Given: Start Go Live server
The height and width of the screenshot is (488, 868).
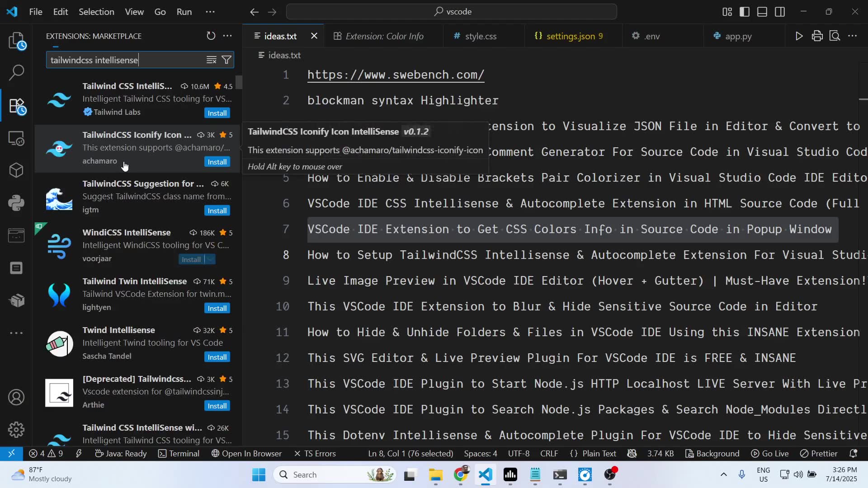Looking at the screenshot, I should coord(770,454).
